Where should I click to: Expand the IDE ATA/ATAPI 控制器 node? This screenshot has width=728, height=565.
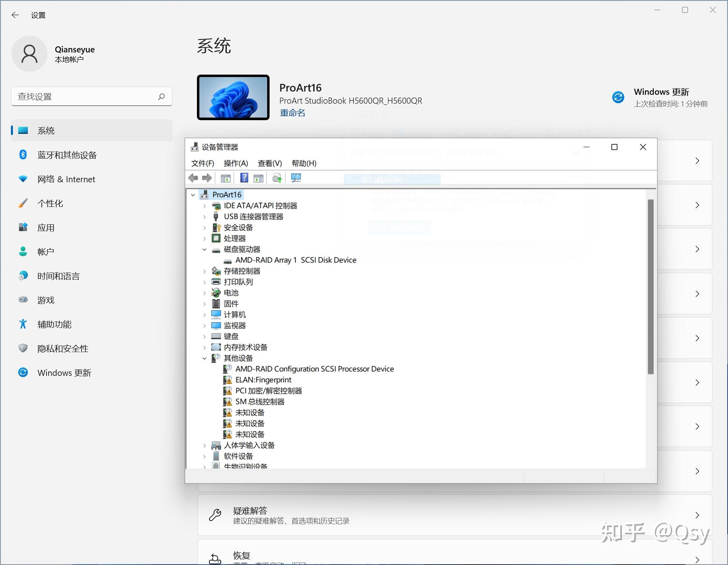click(204, 205)
